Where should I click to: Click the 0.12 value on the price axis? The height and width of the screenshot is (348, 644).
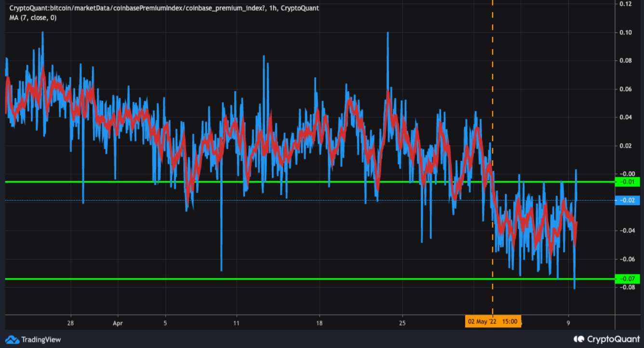pos(625,4)
